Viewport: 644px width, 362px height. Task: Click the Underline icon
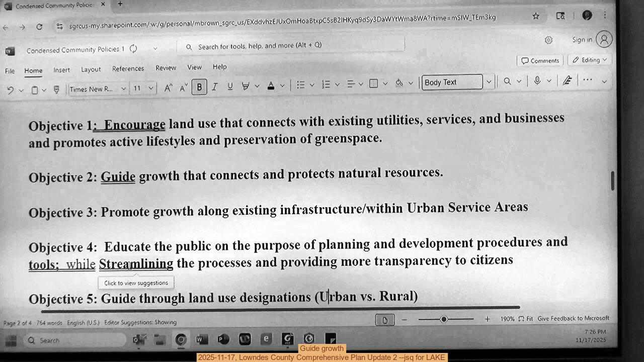coord(230,86)
